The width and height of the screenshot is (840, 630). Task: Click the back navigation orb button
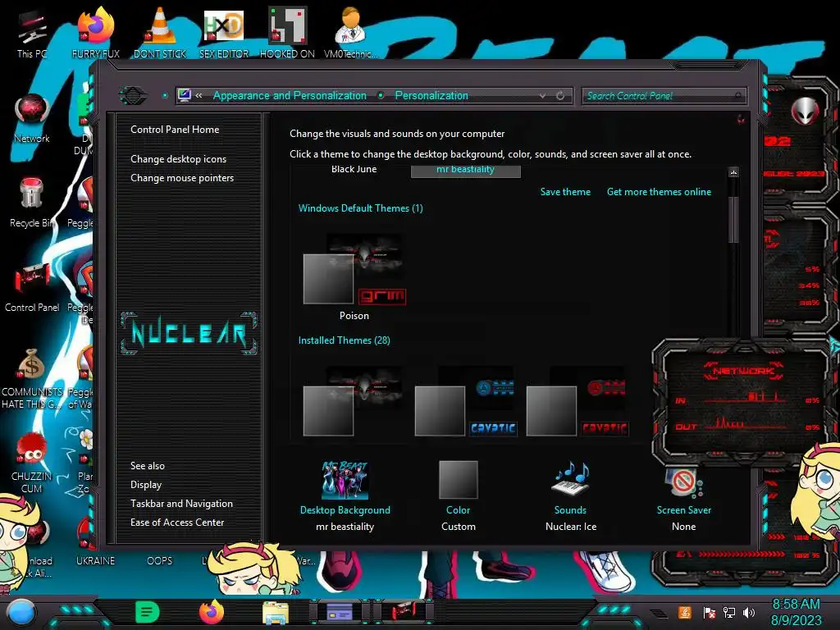pyautogui.click(x=133, y=96)
